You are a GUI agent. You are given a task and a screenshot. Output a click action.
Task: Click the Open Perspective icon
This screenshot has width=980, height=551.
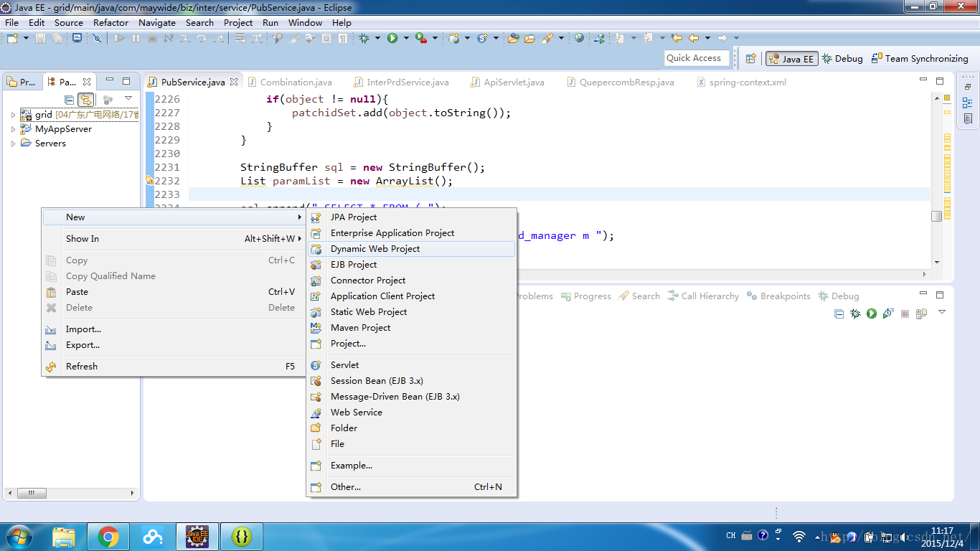coord(751,59)
